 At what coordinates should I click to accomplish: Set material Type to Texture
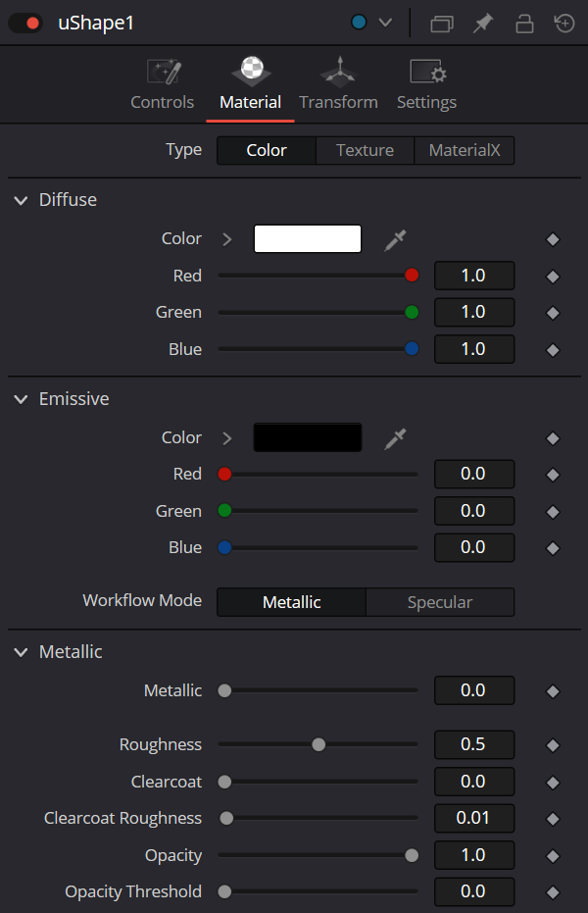coord(366,150)
